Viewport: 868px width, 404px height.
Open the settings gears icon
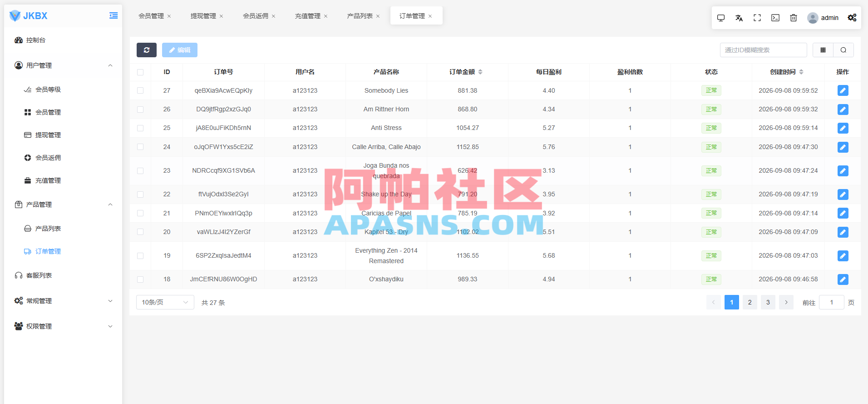point(852,18)
